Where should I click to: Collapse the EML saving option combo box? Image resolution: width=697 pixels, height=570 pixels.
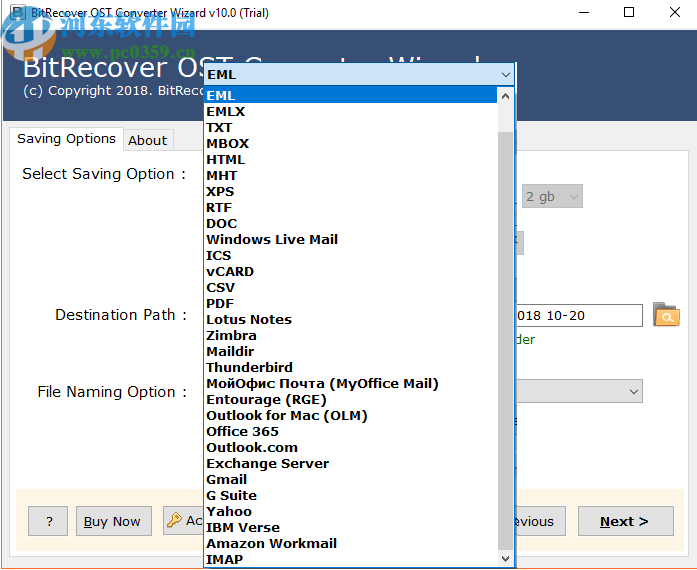coord(505,75)
